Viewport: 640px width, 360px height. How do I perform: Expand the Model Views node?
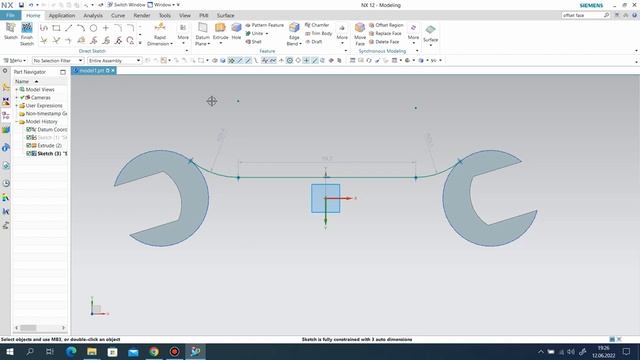tap(17, 89)
